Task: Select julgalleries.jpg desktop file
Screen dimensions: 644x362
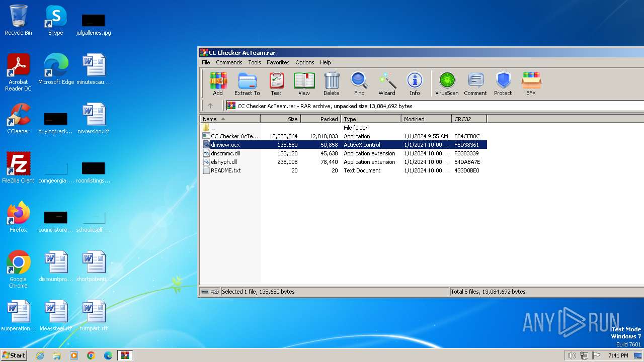Action: [94, 24]
